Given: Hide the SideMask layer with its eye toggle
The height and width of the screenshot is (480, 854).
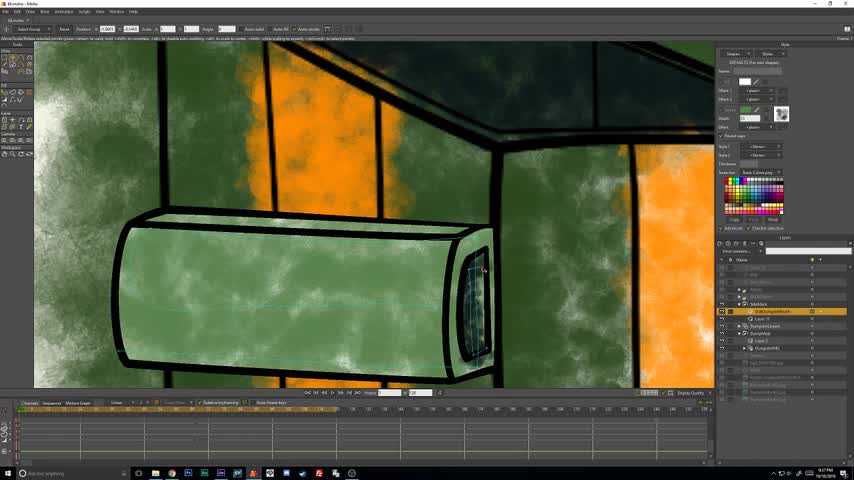Looking at the screenshot, I should click(722, 304).
